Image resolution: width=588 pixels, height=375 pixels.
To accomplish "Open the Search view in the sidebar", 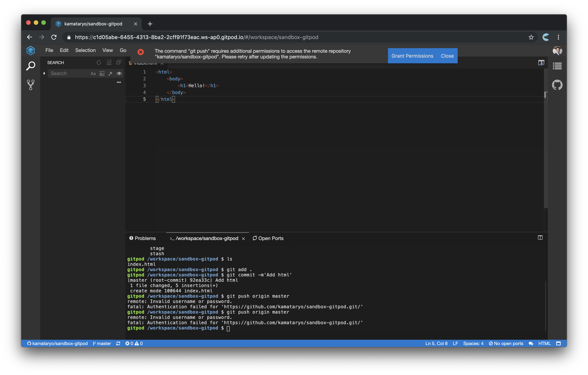I will pyautogui.click(x=30, y=66).
